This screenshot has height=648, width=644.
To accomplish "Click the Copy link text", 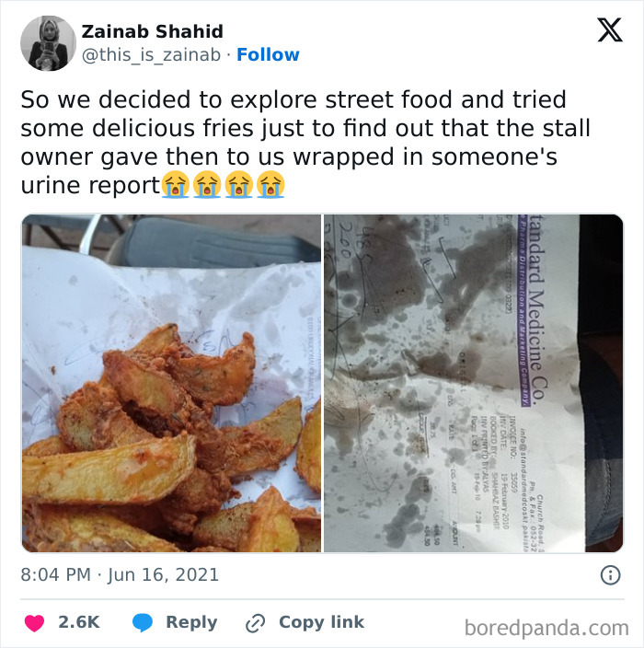I will pyautogui.click(x=321, y=622).
